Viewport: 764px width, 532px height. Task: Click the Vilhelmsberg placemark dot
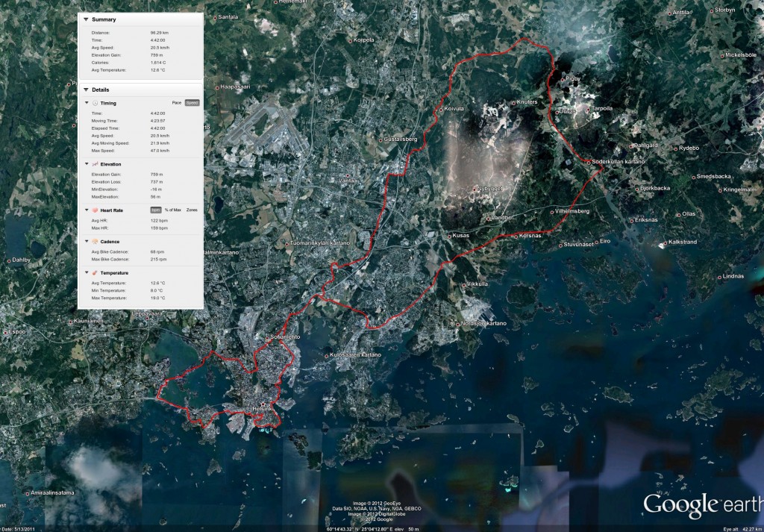point(551,212)
